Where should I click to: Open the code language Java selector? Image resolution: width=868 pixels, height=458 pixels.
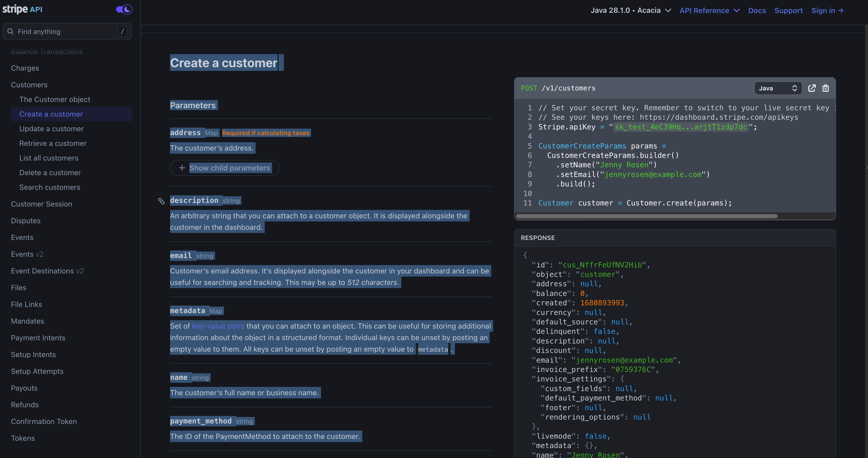(x=778, y=88)
